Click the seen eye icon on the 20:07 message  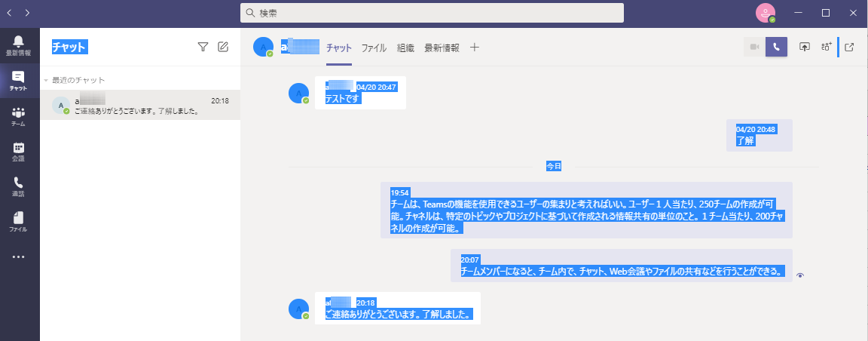(800, 275)
